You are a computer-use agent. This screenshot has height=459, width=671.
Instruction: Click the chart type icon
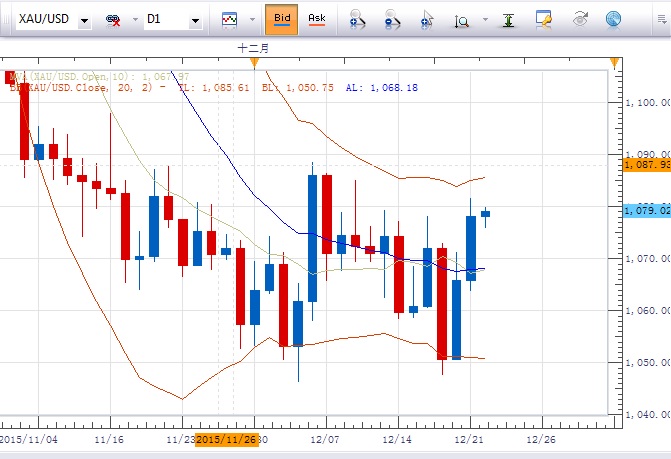coord(229,20)
